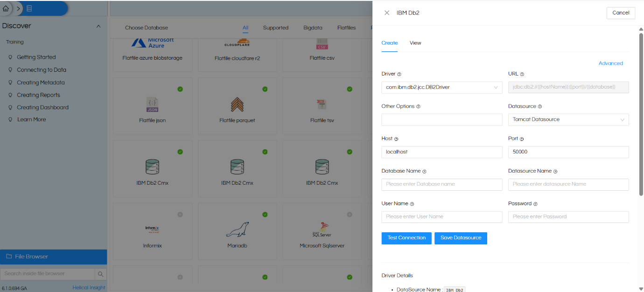Click the home icon in the top-left corner
This screenshot has height=292, width=644.
pos(6,8)
